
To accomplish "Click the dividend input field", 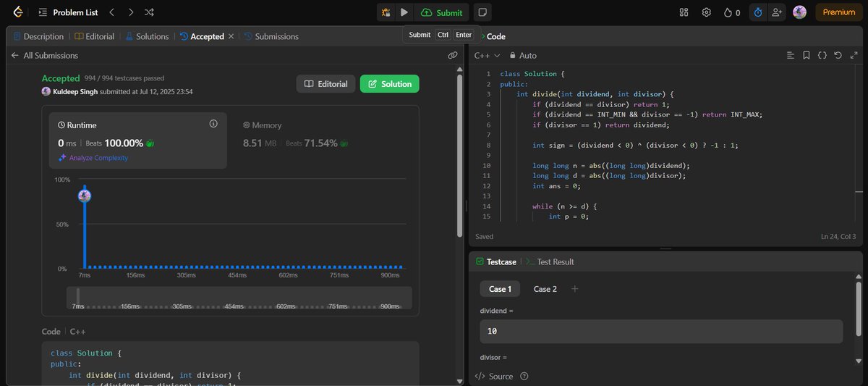I will (661, 331).
